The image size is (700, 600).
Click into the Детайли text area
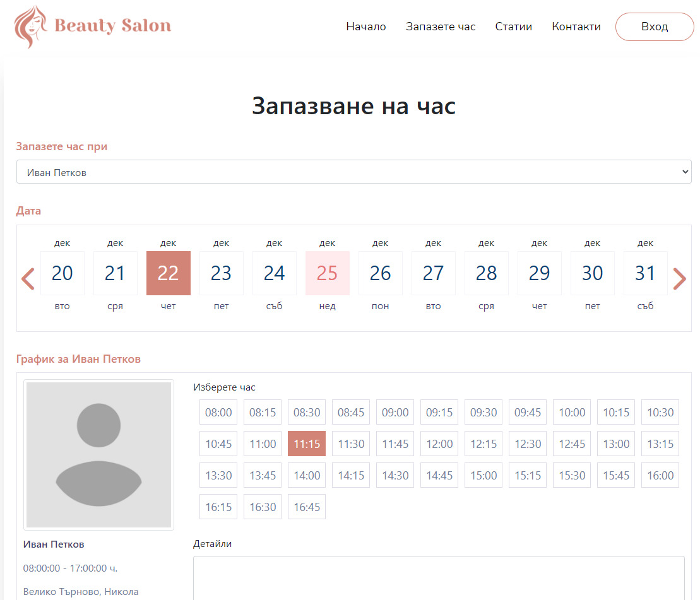pos(438,577)
